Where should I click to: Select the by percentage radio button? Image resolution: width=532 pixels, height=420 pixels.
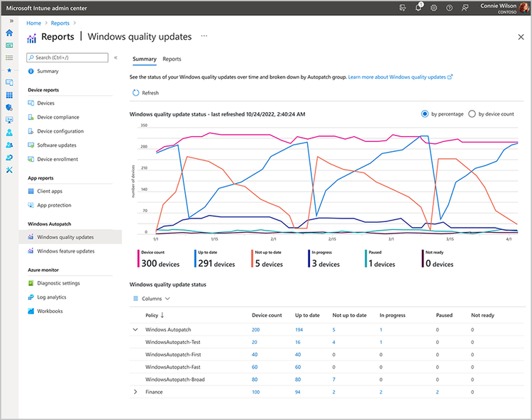424,114
